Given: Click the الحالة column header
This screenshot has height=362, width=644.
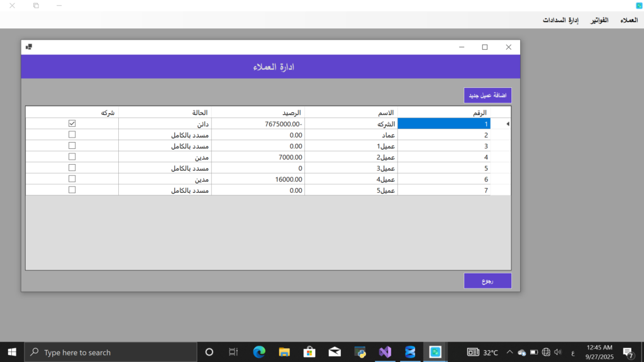Looking at the screenshot, I should pyautogui.click(x=165, y=112).
